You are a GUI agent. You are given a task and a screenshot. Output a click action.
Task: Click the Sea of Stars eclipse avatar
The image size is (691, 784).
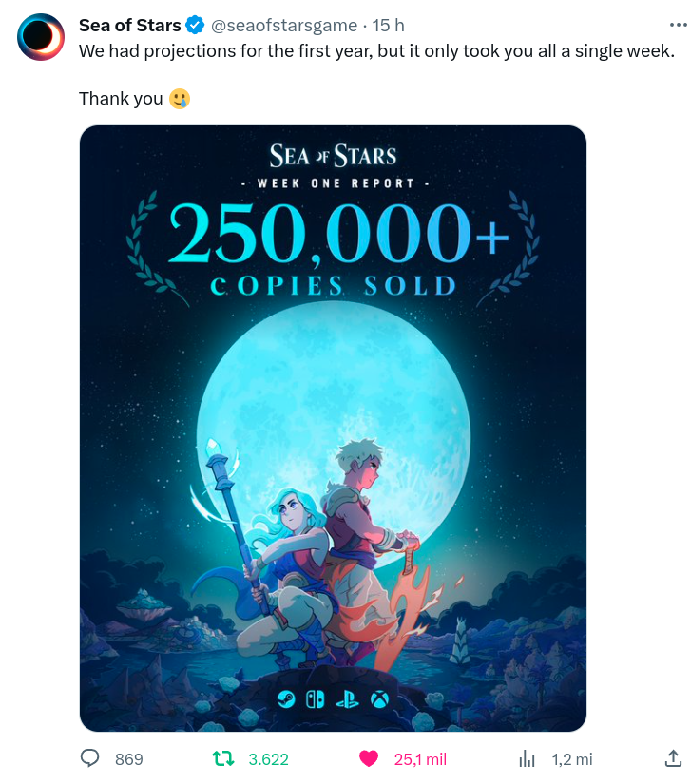coord(41,37)
